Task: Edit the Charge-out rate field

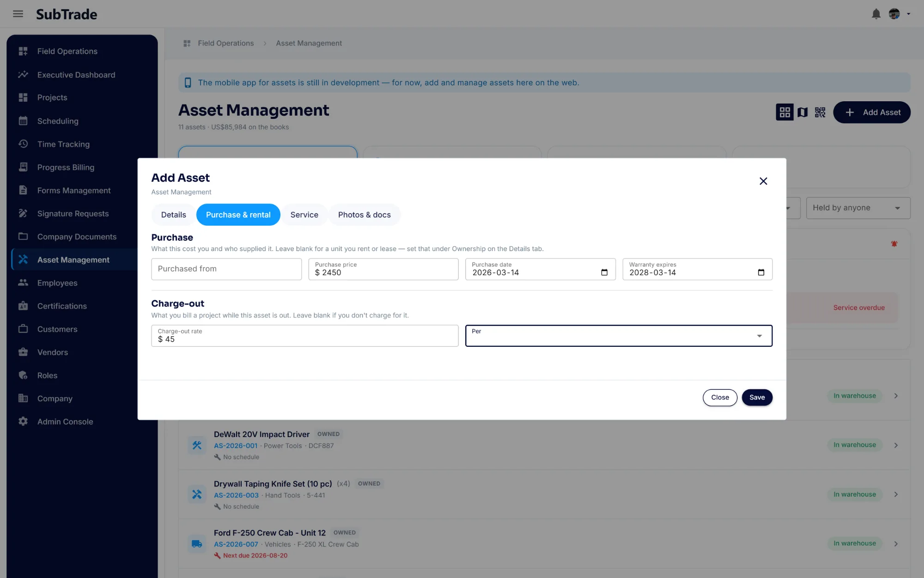Action: (x=305, y=336)
